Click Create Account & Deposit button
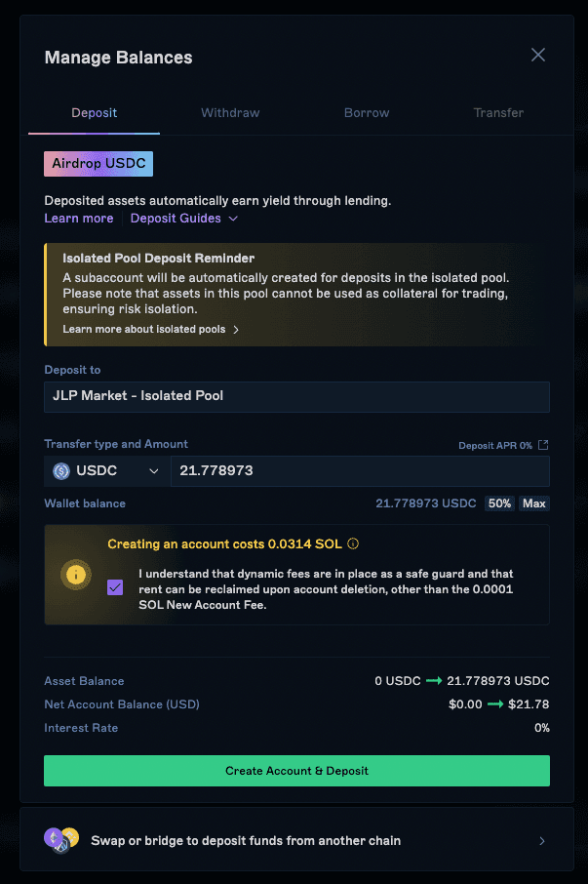The width and height of the screenshot is (588, 884). tap(296, 771)
